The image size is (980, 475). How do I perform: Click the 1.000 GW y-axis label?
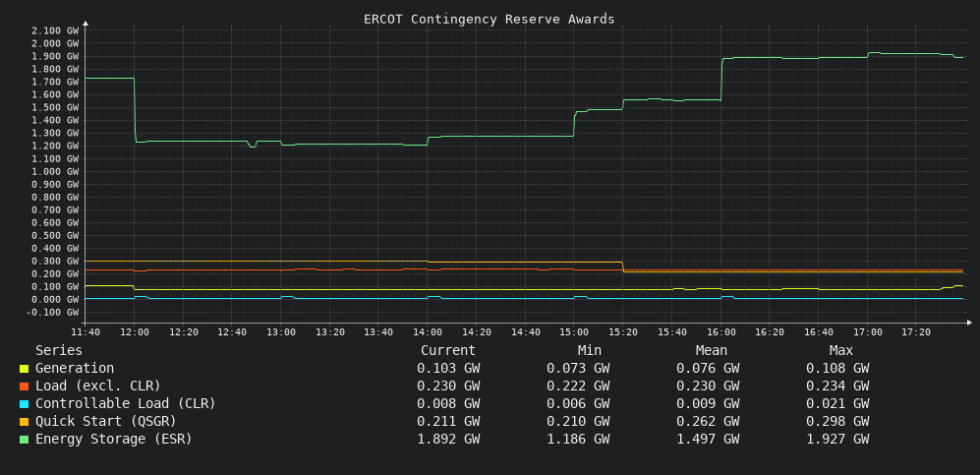tap(55, 171)
